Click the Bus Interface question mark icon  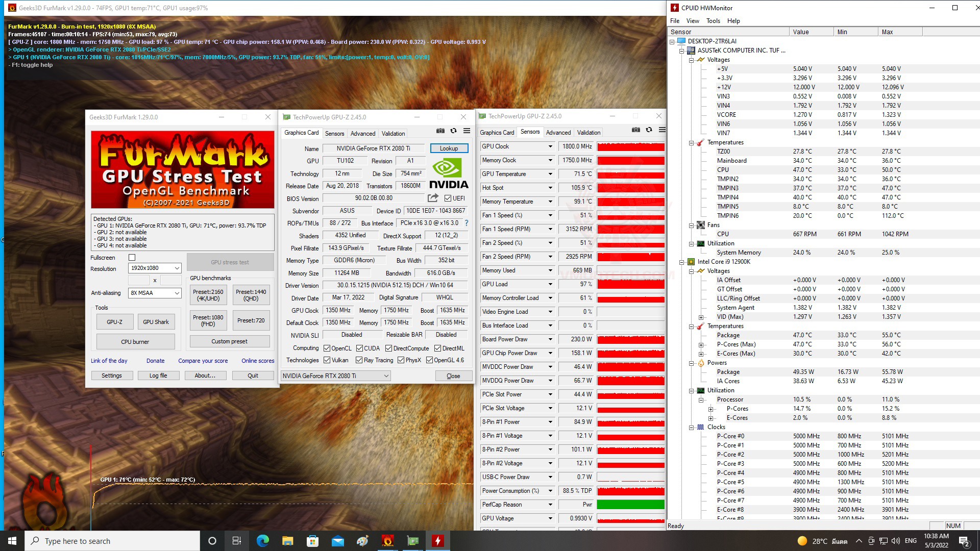(466, 223)
